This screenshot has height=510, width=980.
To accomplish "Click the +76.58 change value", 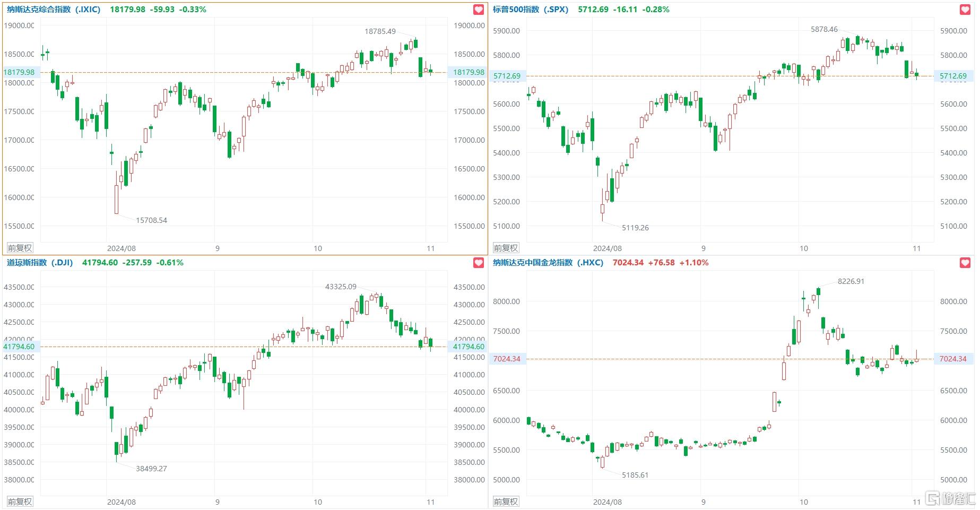I will 662,263.
